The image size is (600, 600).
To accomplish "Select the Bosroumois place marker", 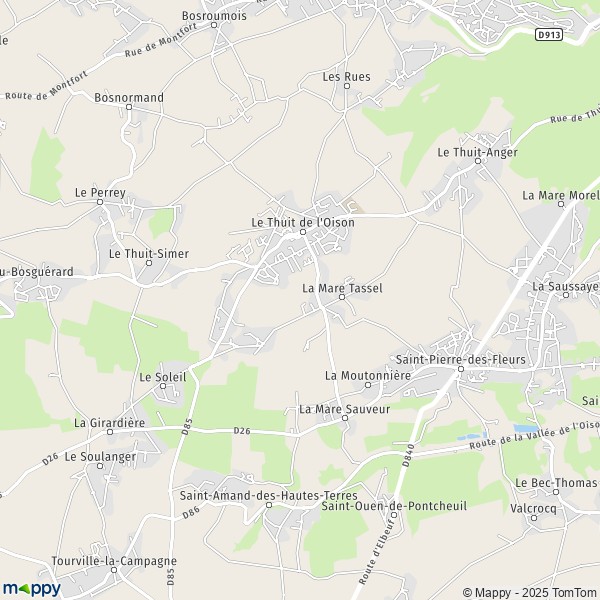I will pos(214,25).
